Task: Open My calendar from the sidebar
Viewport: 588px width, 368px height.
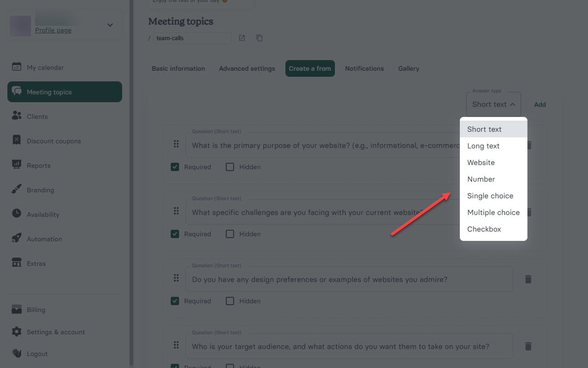Action: [45, 67]
